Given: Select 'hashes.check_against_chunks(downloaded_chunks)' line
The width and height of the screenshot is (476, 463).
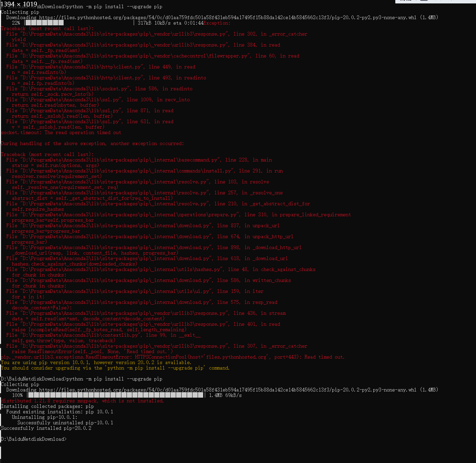Looking at the screenshot, I should 74,264.
